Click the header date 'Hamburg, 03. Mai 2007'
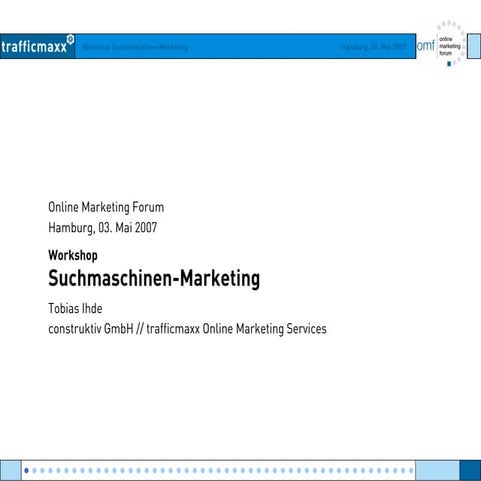The image size is (481, 481). [374, 47]
